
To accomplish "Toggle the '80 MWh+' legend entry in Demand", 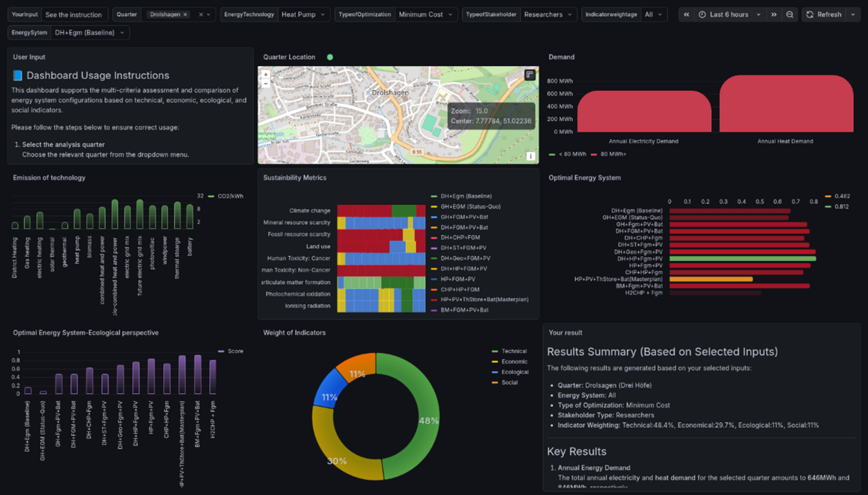I will [611, 154].
